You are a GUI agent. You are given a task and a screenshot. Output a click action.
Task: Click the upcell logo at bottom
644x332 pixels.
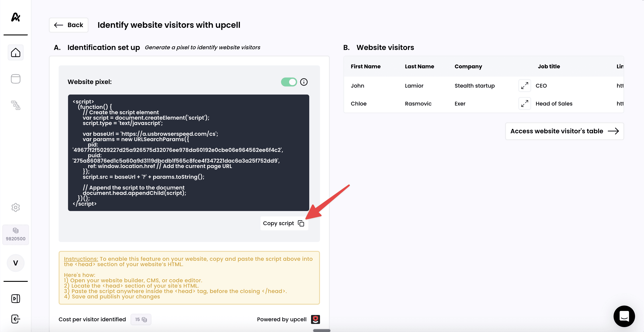[x=315, y=319]
